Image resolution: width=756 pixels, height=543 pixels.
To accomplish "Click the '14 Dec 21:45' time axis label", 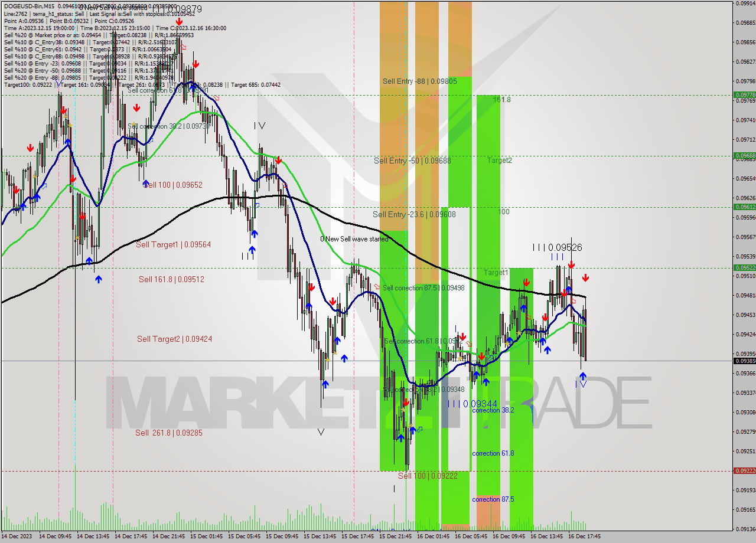I will tap(168, 537).
